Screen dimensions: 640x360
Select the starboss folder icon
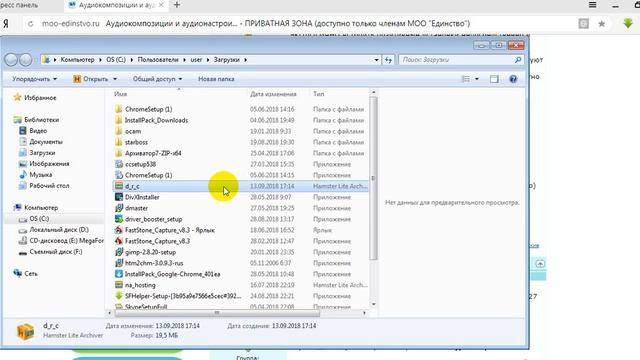click(x=119, y=142)
